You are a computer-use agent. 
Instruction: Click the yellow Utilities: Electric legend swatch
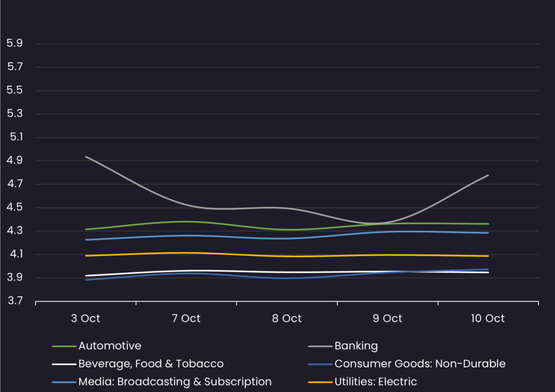coord(320,382)
